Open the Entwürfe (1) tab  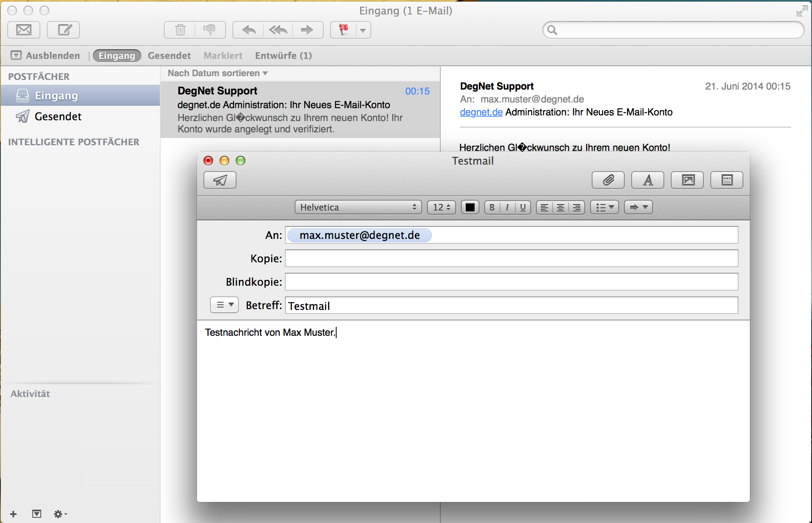tap(283, 56)
